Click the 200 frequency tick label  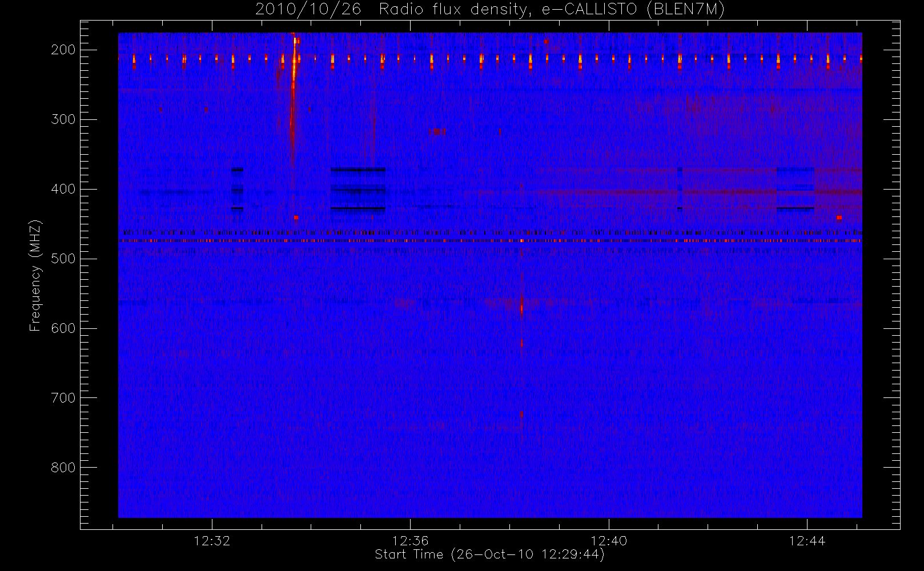(x=63, y=50)
